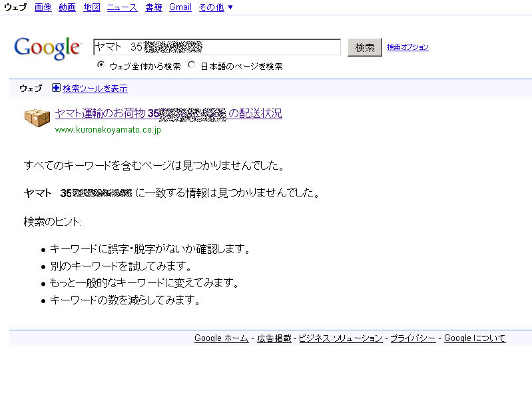The width and height of the screenshot is (532, 419).
Task: Click the ウェブ label in the results bar
Action: pos(31,89)
